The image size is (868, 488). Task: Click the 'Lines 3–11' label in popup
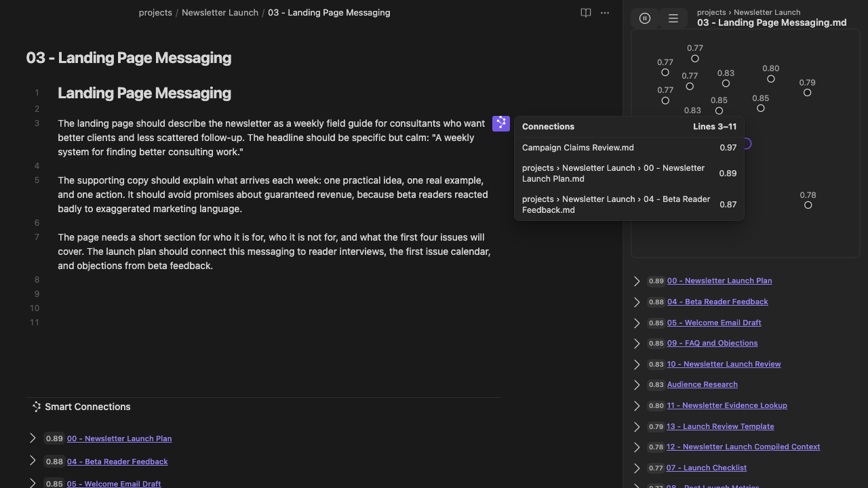click(715, 127)
